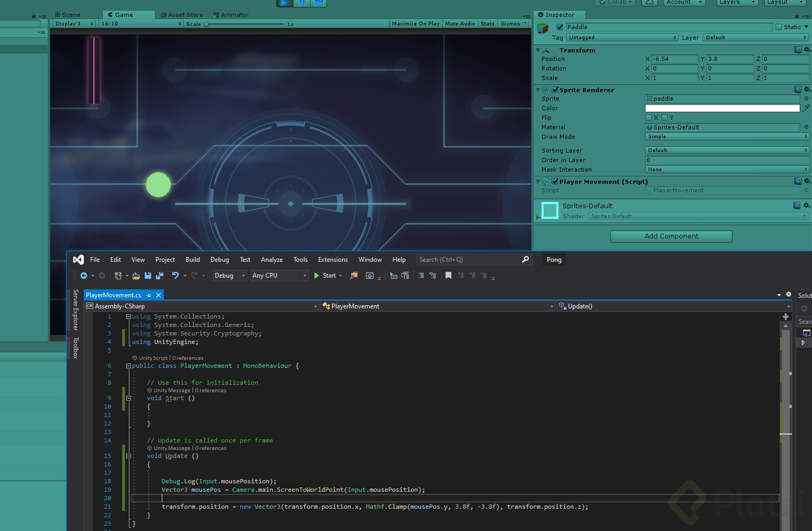This screenshot has height=531, width=812.
Task: Toggle Stats overlay in Game view
Action: tap(487, 24)
